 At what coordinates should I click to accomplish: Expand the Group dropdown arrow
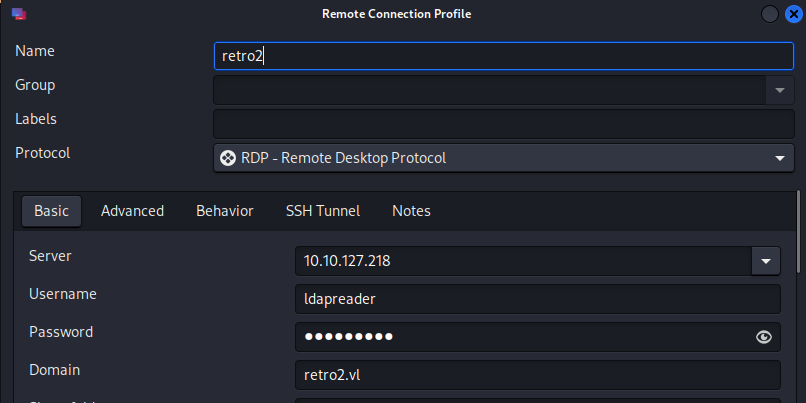779,90
